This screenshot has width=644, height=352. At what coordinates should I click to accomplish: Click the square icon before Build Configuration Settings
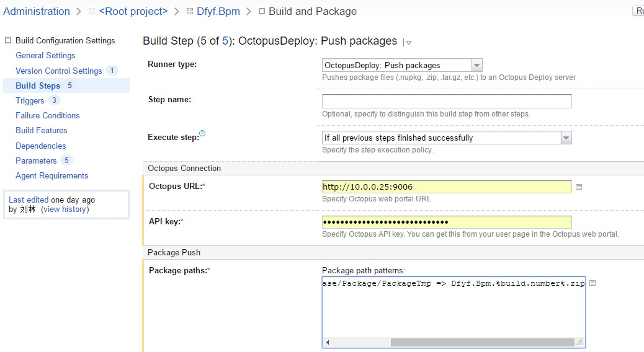(8, 40)
